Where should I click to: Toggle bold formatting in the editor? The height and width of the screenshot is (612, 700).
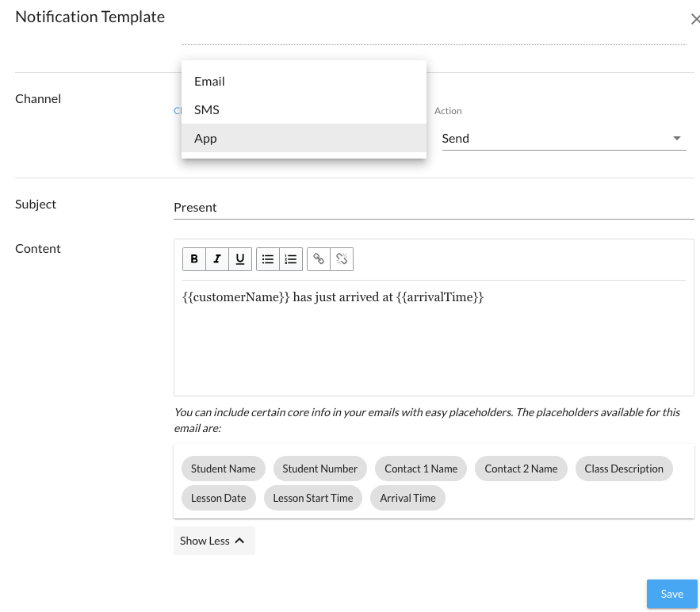(194, 259)
